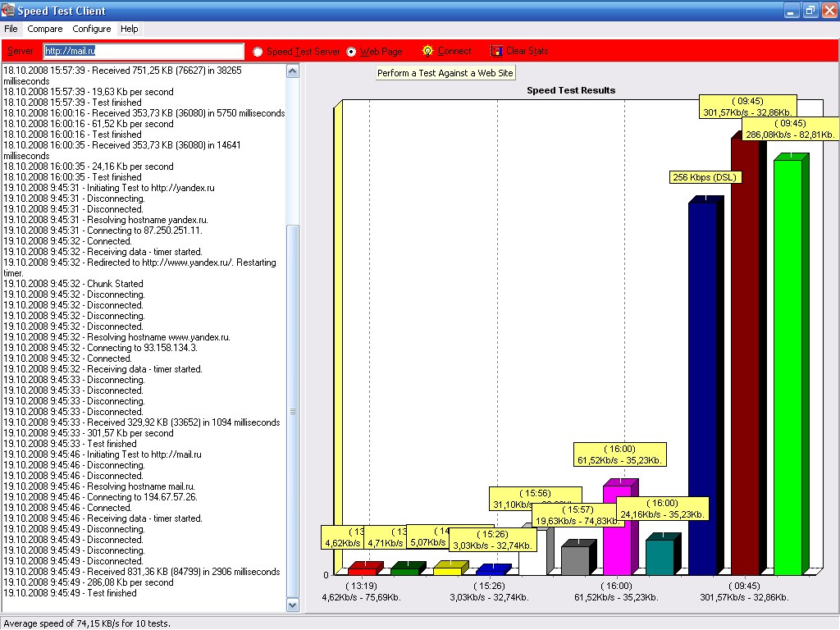Click the log panel scrollbar thumb
Screen dimensions: 840x630
[x=293, y=410]
